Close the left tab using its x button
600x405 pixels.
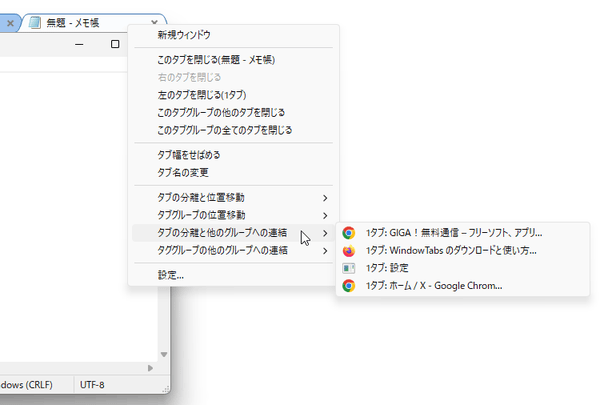[x=10, y=21]
